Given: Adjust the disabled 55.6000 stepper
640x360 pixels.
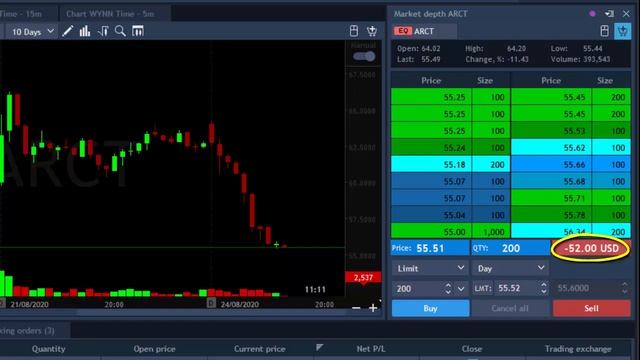Looking at the screenshot, I should click(x=624, y=288).
